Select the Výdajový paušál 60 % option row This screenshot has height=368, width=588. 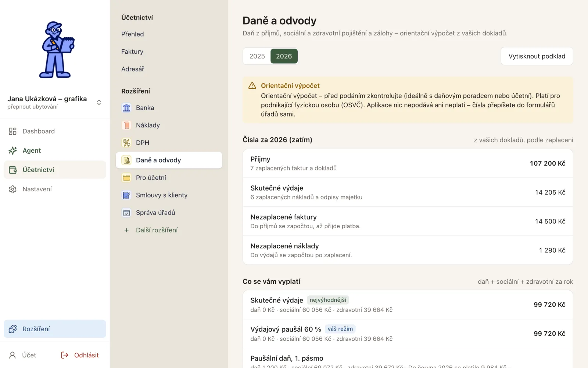point(408,334)
